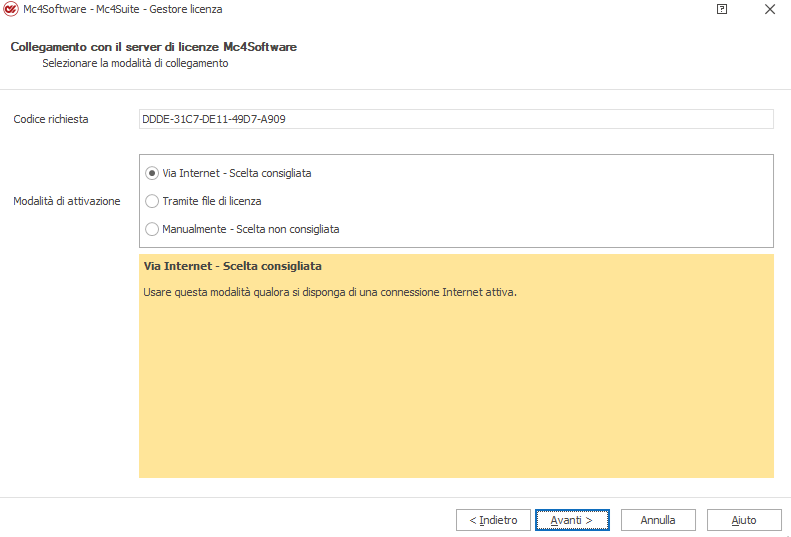Click bold Via Internet heading in yellow panel

[232, 267]
